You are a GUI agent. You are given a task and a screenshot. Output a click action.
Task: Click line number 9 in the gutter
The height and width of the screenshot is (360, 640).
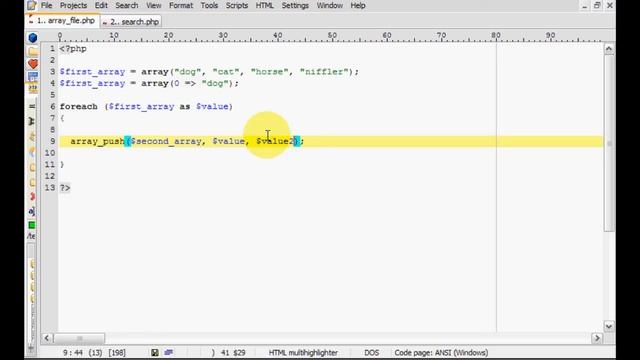point(52,141)
